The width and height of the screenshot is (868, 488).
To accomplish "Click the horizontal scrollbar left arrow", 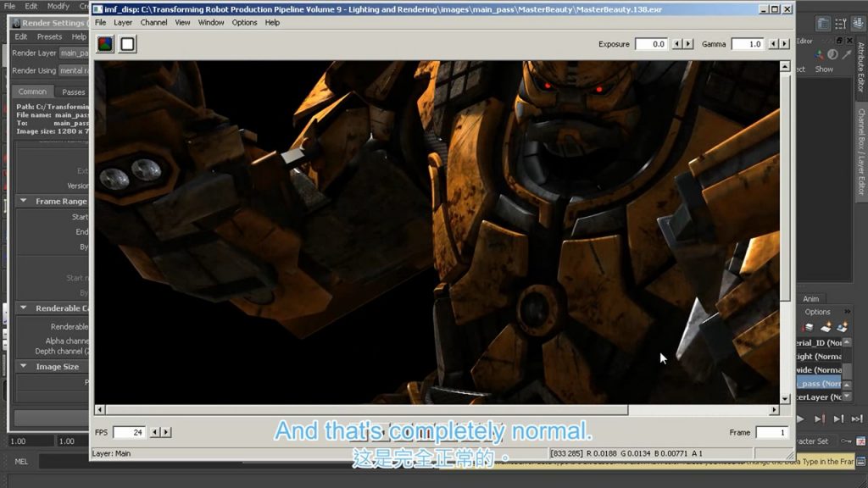I will tap(100, 410).
